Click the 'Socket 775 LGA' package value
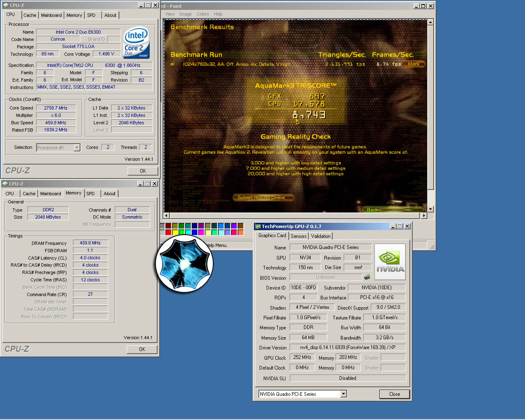Screen dimensions: 525x420 point(78,47)
